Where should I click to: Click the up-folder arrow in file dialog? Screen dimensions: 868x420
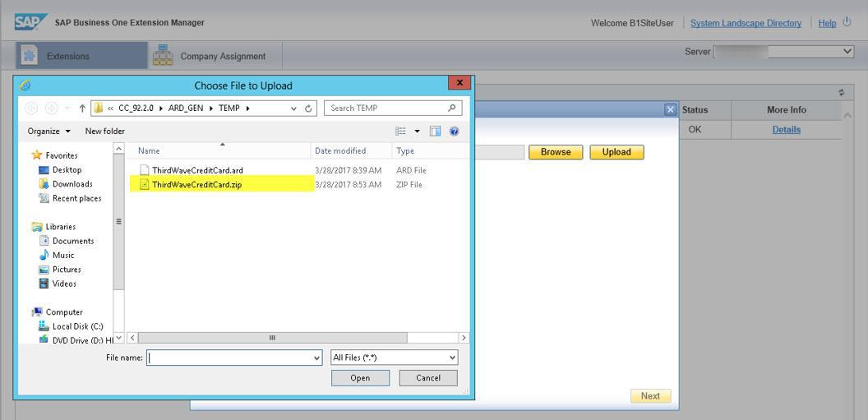pyautogui.click(x=82, y=108)
